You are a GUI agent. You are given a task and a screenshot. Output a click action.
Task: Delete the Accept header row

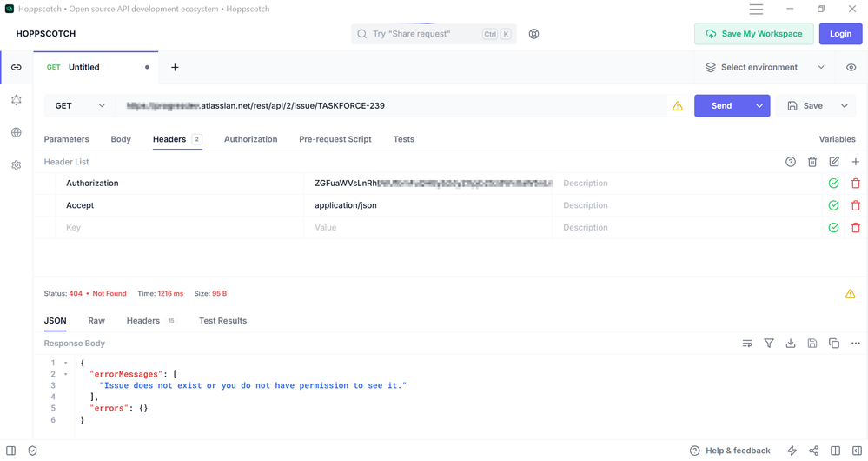point(855,205)
